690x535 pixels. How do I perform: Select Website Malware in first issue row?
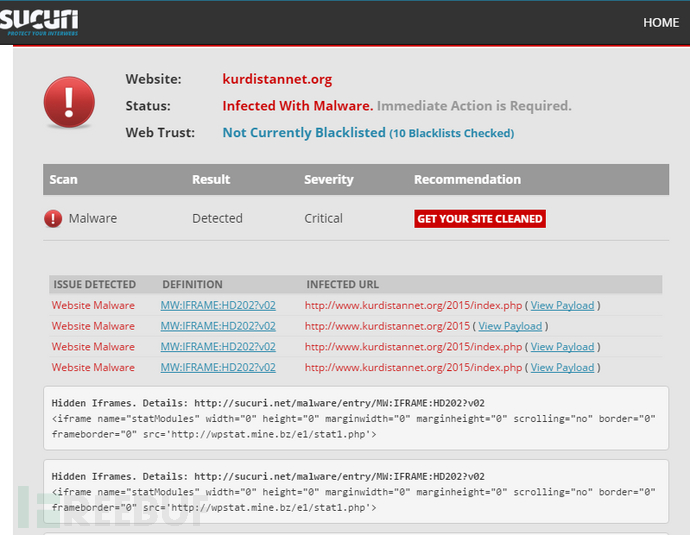93,305
